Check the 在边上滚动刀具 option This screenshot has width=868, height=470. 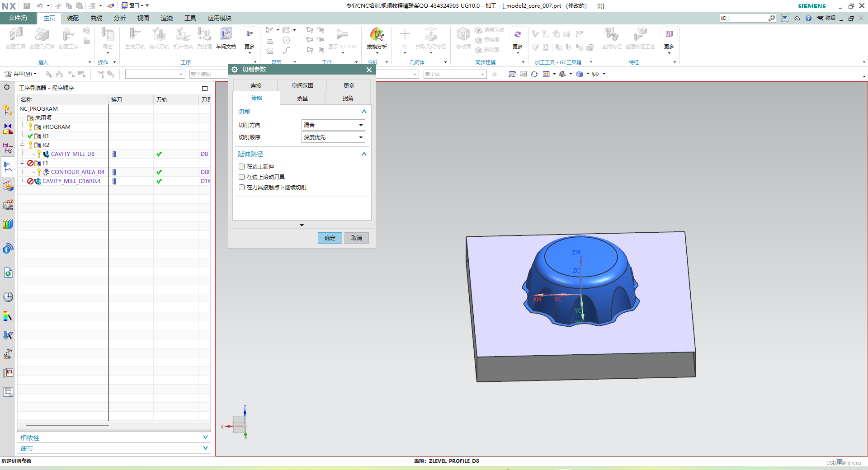[242, 177]
